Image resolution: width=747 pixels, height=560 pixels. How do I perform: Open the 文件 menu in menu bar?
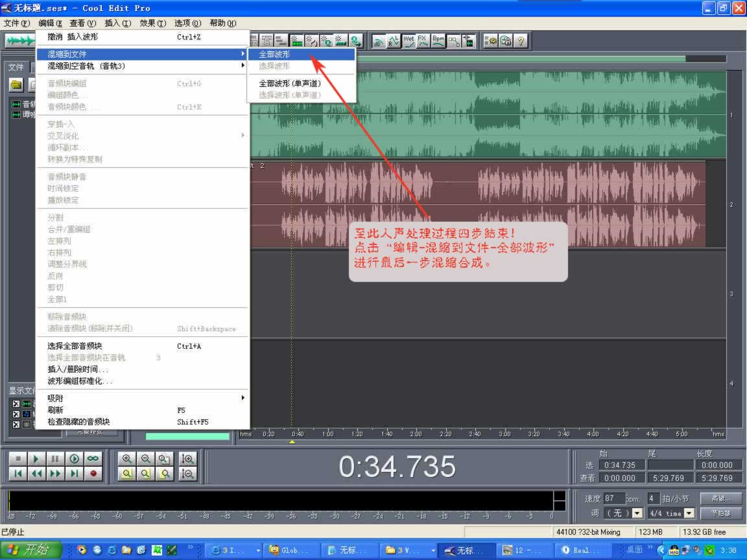pyautogui.click(x=17, y=23)
